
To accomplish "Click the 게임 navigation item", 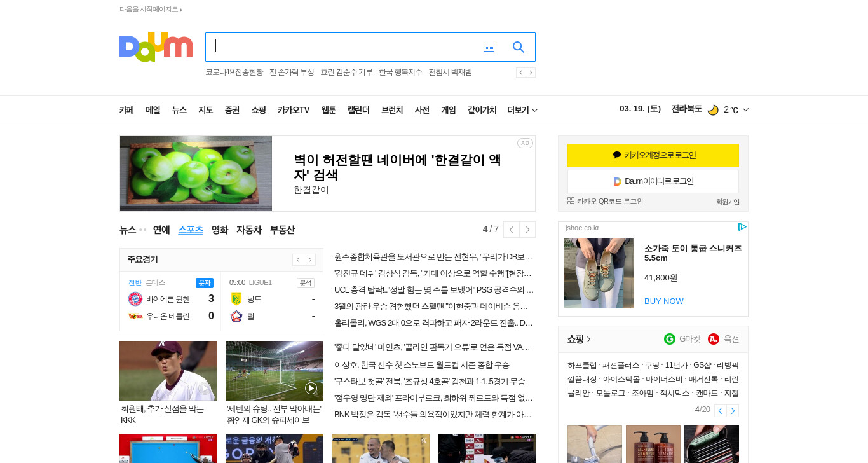I will click(449, 110).
